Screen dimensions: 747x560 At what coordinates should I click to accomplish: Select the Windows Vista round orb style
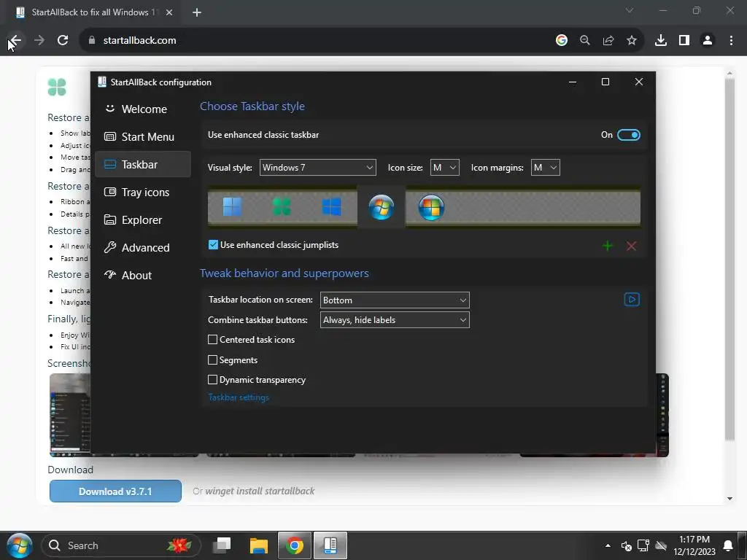[x=431, y=207]
